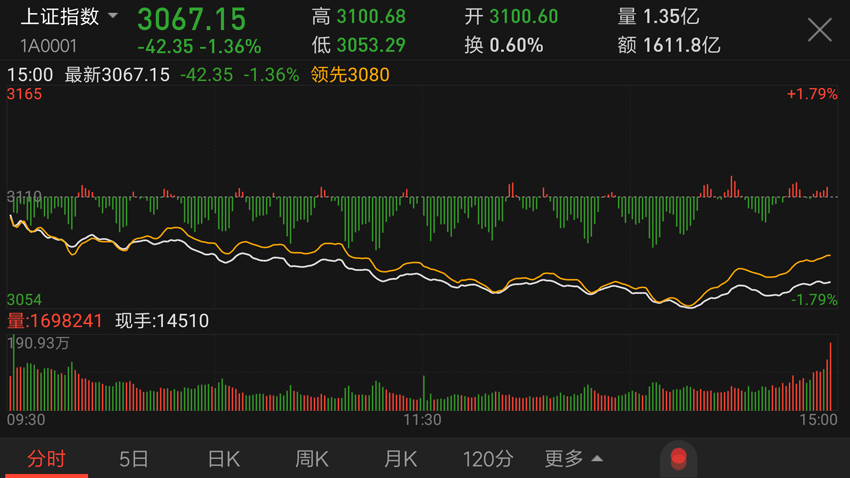
Task: Click the 3054 lower axis label
Action: pyautogui.click(x=24, y=300)
